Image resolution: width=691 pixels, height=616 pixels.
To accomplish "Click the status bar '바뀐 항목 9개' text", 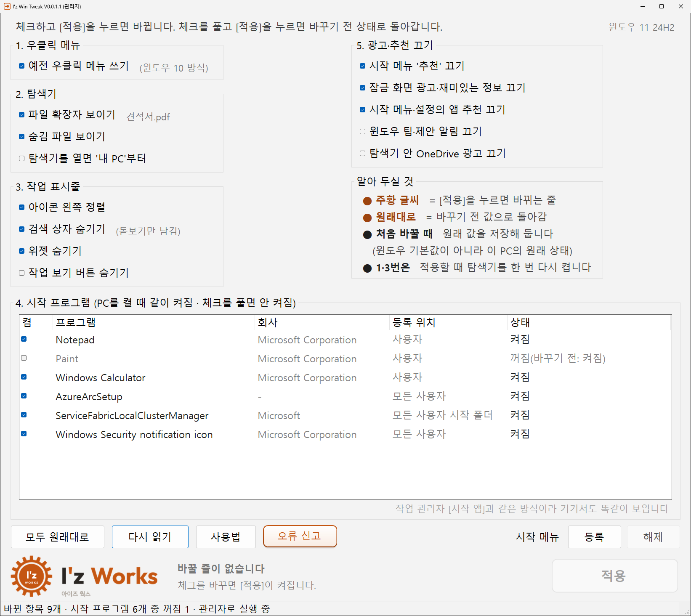I will 32,609.
